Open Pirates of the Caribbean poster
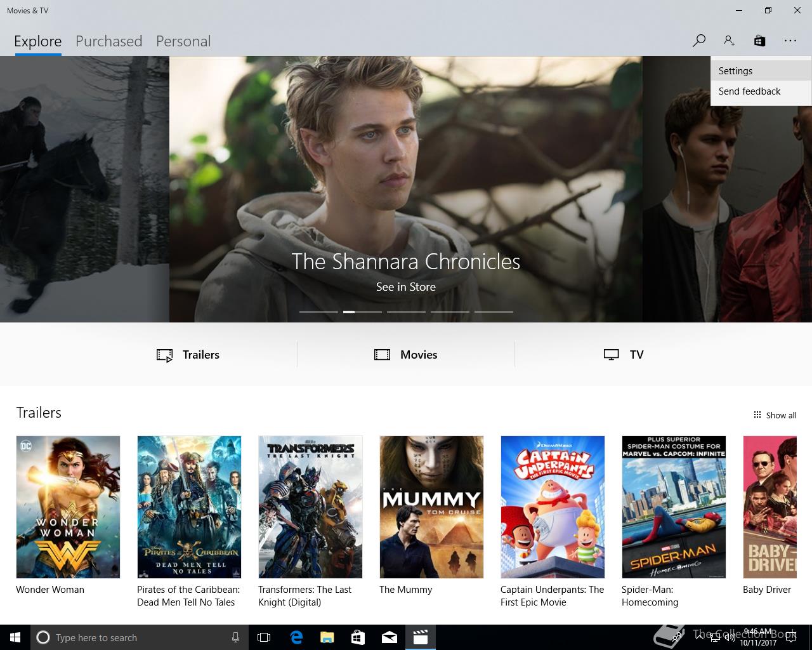This screenshot has width=812, height=650. coord(189,507)
